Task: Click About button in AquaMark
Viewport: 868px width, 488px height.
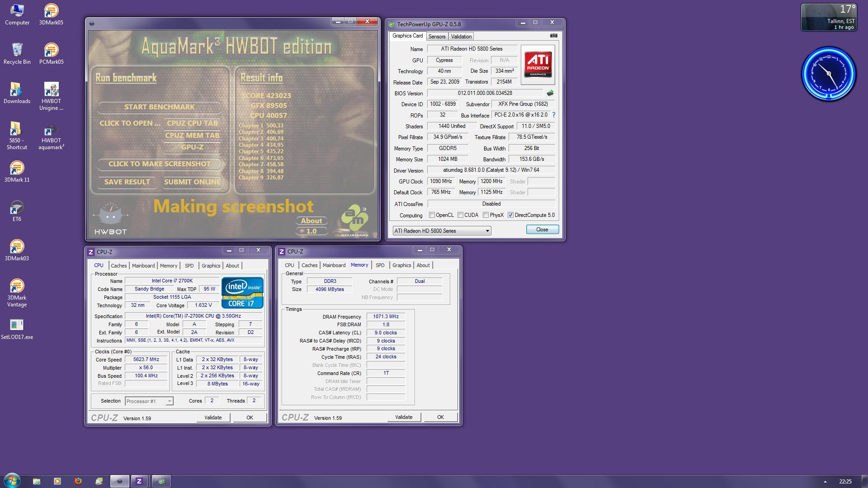Action: pos(311,221)
